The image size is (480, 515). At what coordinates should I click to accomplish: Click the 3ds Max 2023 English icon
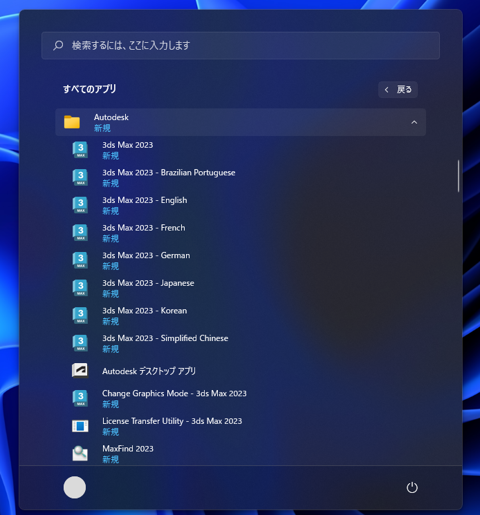[80, 205]
